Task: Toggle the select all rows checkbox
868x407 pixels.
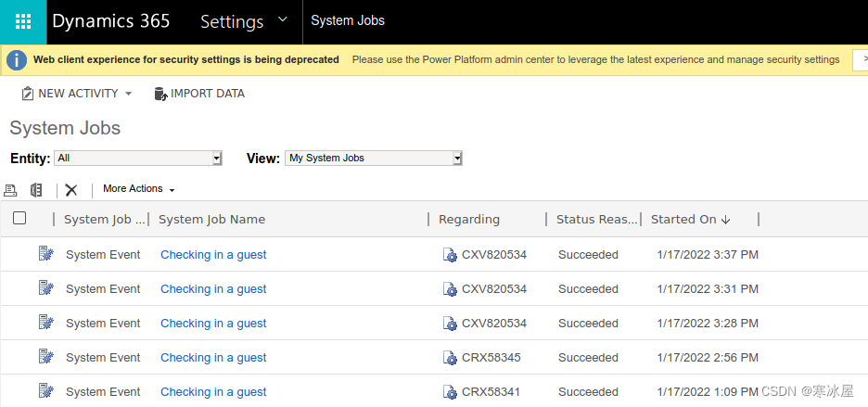Action: [x=19, y=218]
